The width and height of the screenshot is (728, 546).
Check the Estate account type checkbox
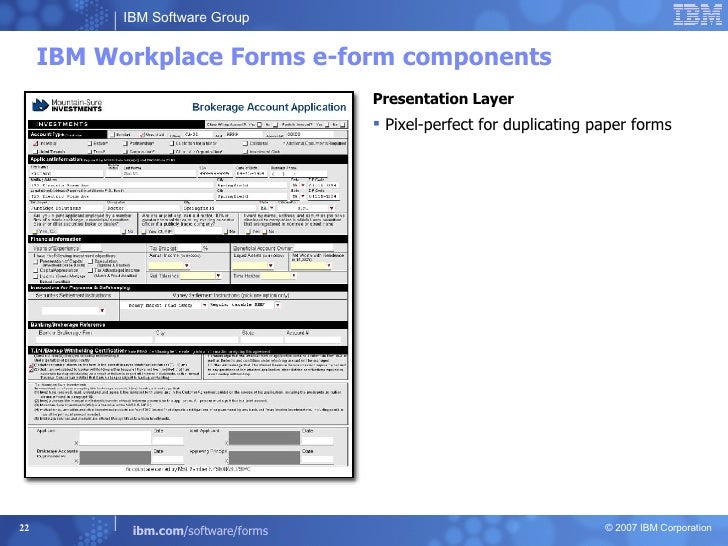(x=90, y=144)
